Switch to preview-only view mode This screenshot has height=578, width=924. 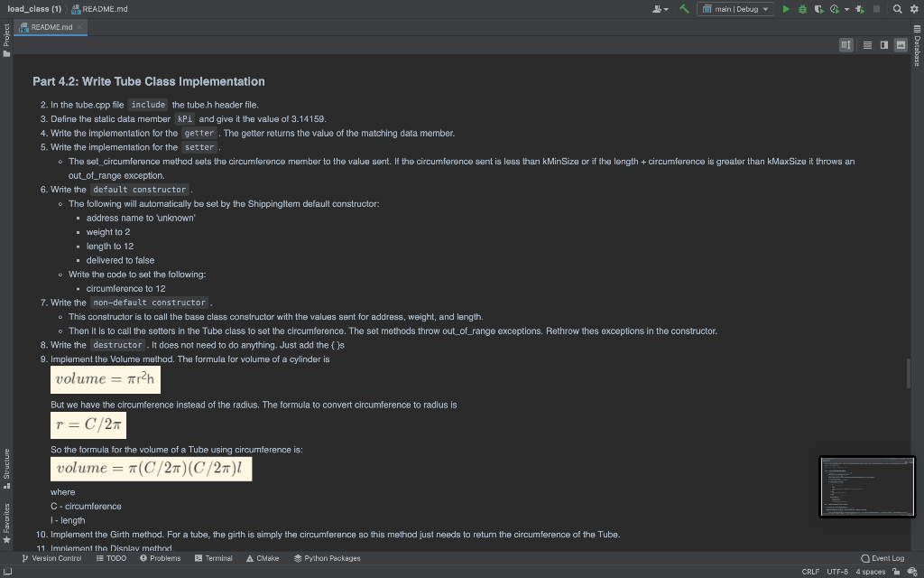pos(901,45)
